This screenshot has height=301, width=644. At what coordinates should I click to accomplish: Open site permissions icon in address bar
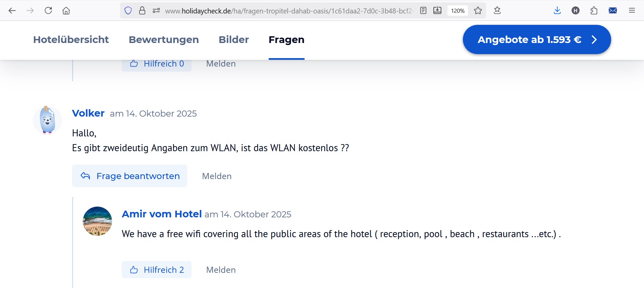[x=156, y=11]
